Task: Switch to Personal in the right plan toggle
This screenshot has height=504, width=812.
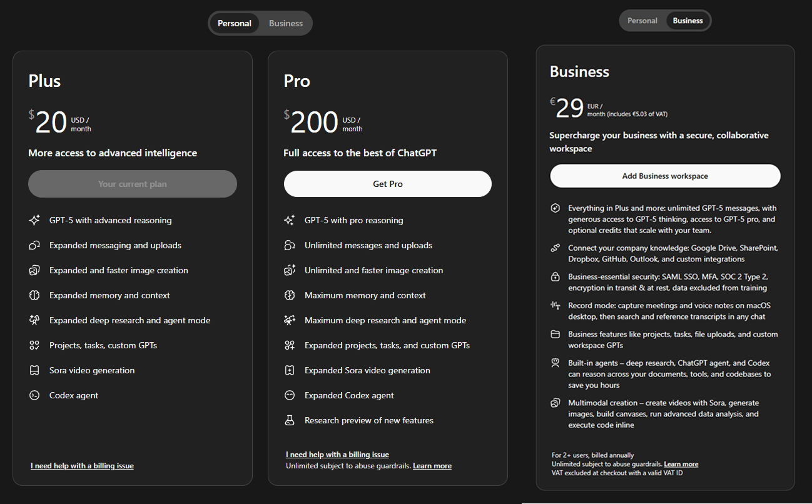Action: tap(642, 21)
